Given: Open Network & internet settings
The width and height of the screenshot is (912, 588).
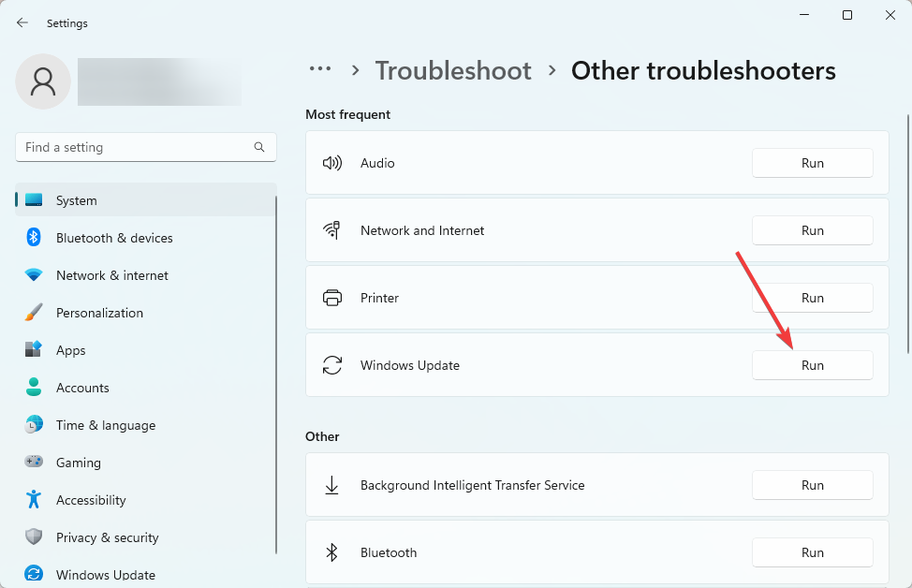Looking at the screenshot, I should (145, 275).
